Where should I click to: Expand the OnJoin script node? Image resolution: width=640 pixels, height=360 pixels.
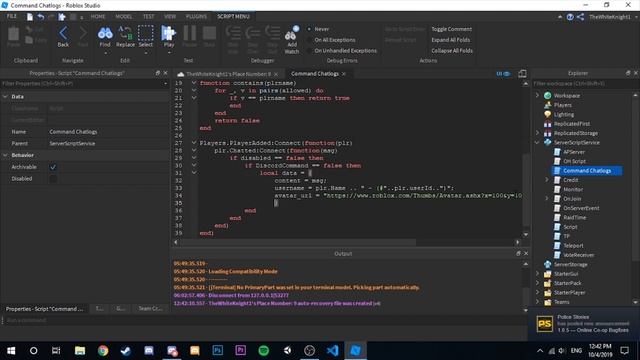[x=547, y=198]
